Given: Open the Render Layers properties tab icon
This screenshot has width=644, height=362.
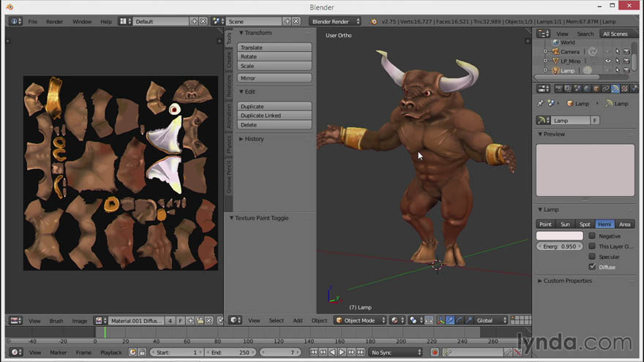Looking at the screenshot, I should [568, 88].
